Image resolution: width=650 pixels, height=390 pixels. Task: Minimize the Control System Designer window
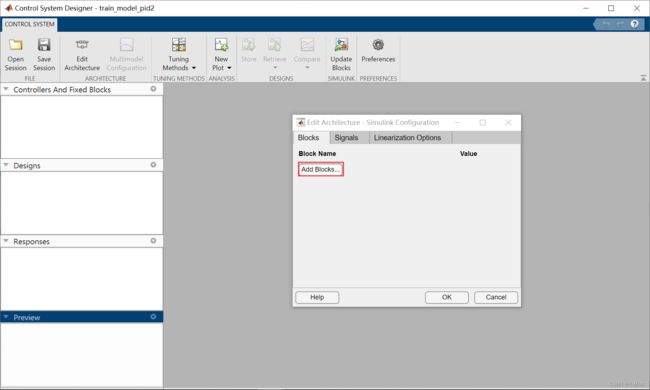[x=586, y=8]
